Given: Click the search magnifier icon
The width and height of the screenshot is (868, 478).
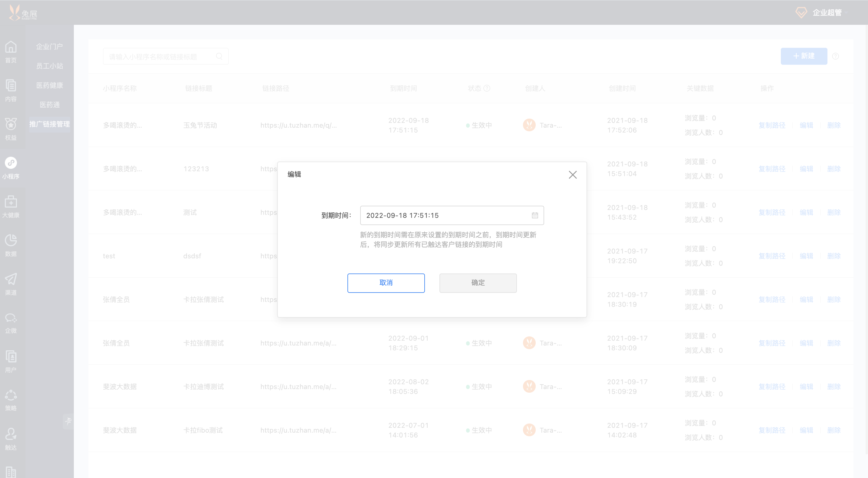Looking at the screenshot, I should [x=219, y=56].
